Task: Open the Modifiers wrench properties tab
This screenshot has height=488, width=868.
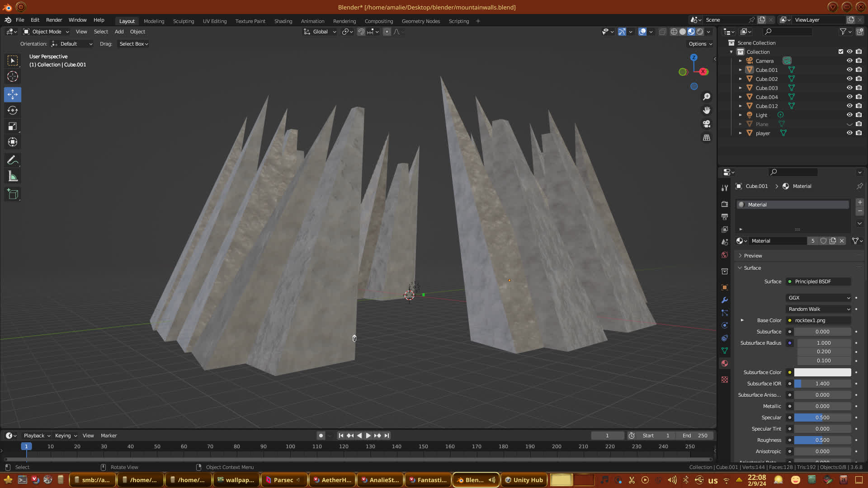Action: click(725, 300)
